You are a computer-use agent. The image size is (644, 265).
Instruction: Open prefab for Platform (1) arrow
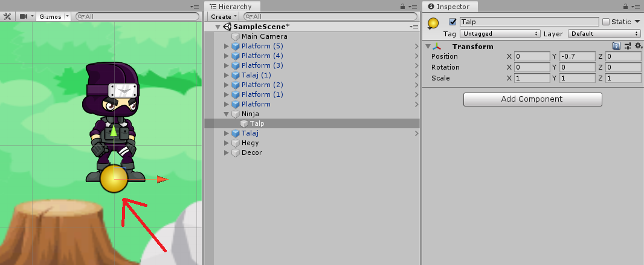[x=416, y=94]
